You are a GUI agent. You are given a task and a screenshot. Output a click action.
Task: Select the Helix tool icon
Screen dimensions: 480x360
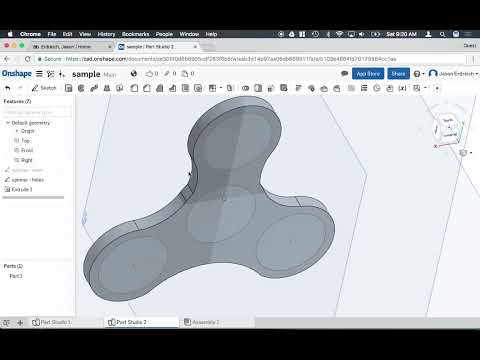[364, 88]
